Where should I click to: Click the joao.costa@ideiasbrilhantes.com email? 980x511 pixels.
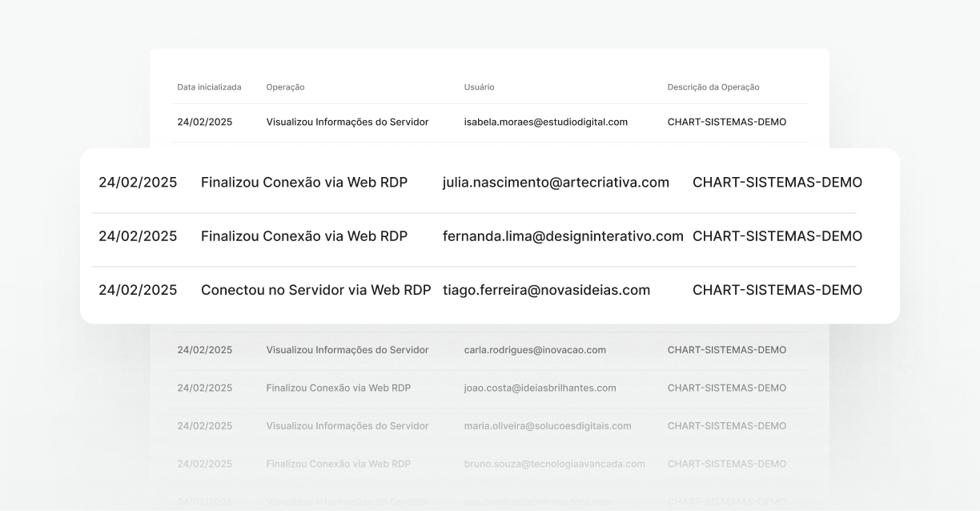(x=540, y=388)
